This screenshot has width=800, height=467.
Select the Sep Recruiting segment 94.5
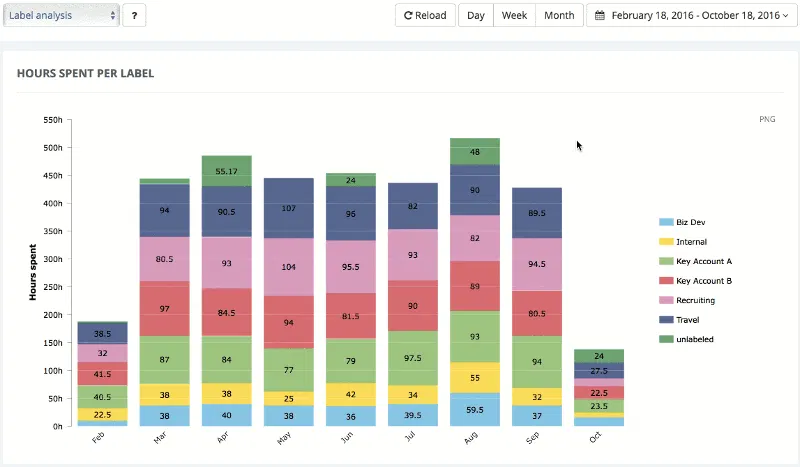click(x=537, y=264)
